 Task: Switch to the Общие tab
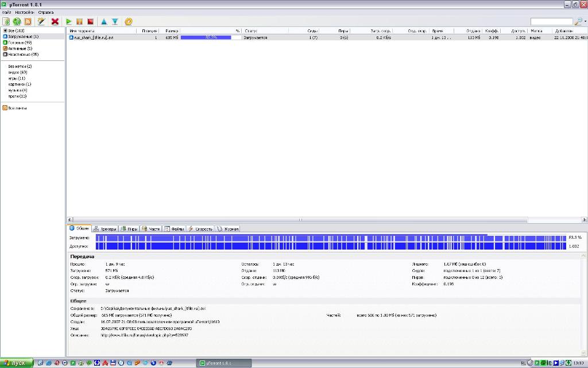[x=79, y=228]
